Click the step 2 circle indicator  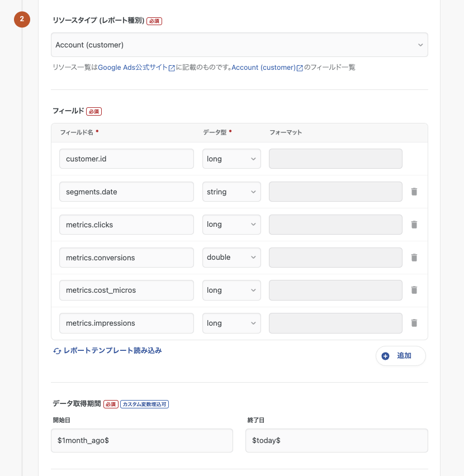pyautogui.click(x=22, y=20)
